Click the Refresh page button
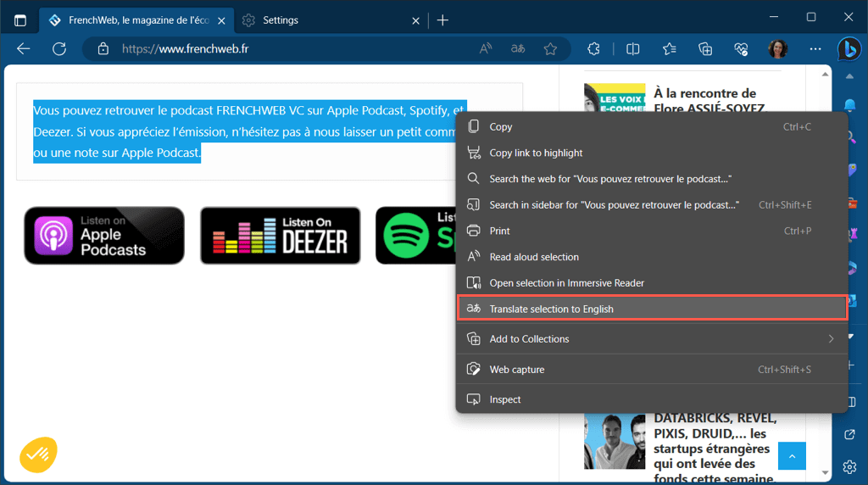This screenshot has height=485, width=868. (x=59, y=49)
